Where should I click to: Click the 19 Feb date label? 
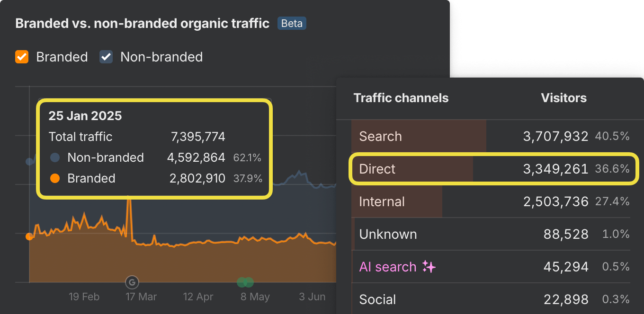[84, 297]
